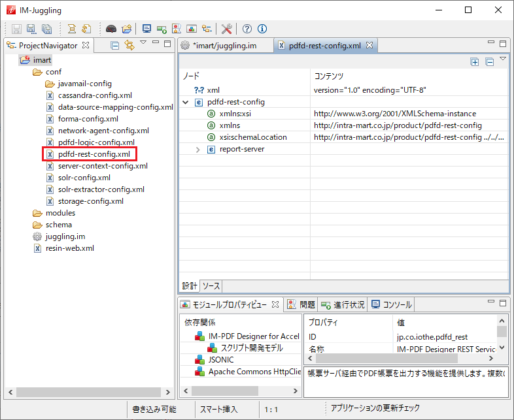514x420 pixels.
Task: Close the pdfd-rest-config.xml editor tab
Action: click(369, 45)
